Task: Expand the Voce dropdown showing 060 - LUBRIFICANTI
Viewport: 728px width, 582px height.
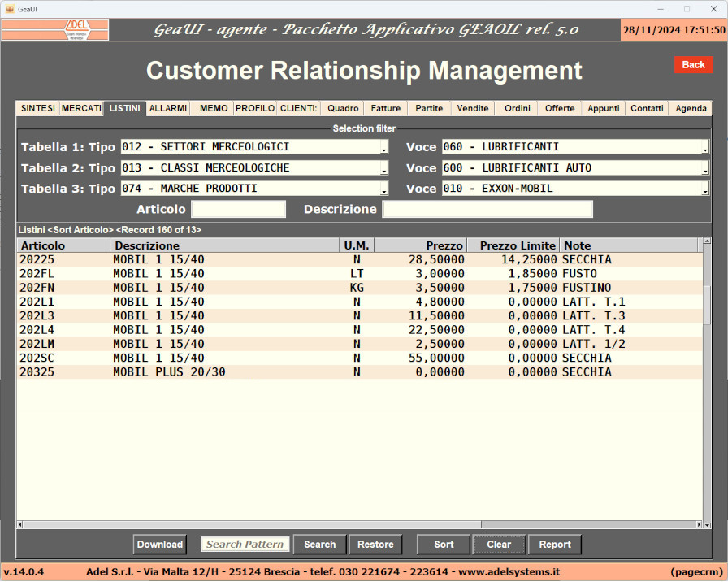Action: pos(705,147)
